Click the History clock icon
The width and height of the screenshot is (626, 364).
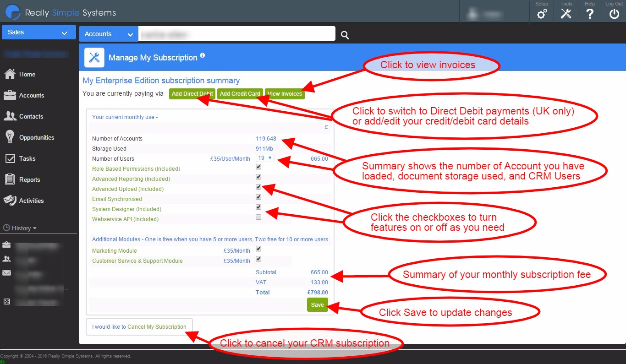tap(6, 228)
